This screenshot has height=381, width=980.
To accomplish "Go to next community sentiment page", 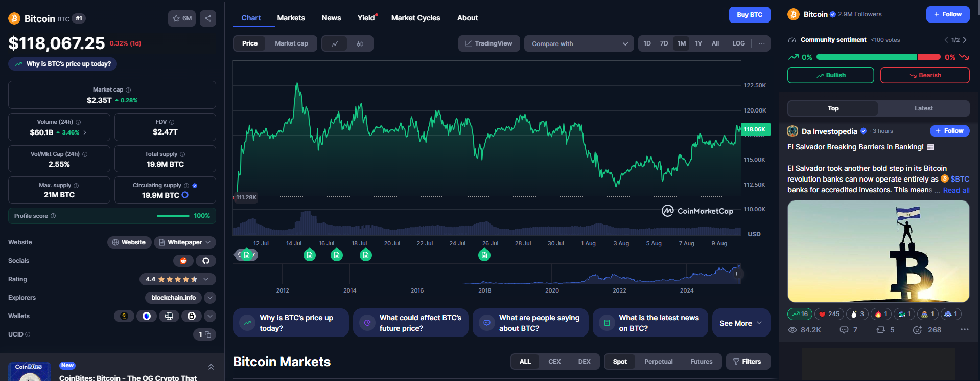I will [x=965, y=40].
